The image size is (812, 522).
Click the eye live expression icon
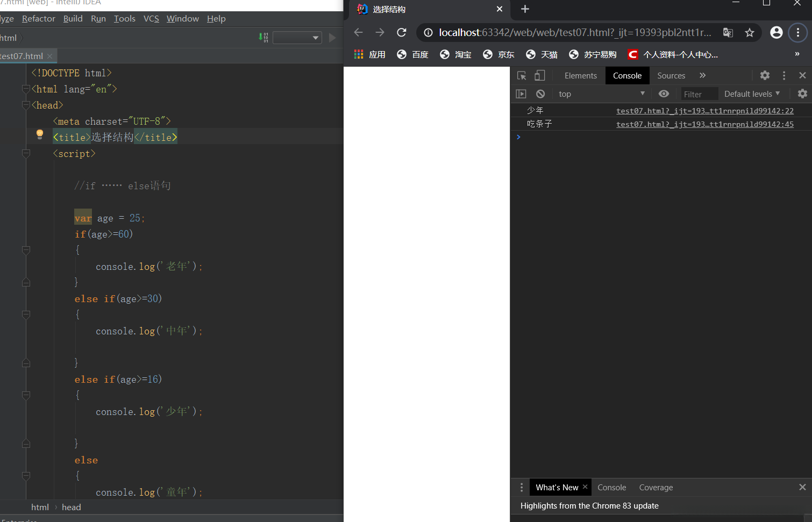click(x=664, y=94)
